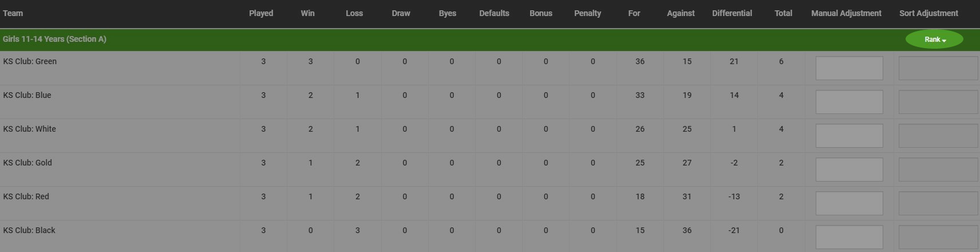Sort by the Played column header
This screenshot has width=980, height=252.
(x=261, y=13)
